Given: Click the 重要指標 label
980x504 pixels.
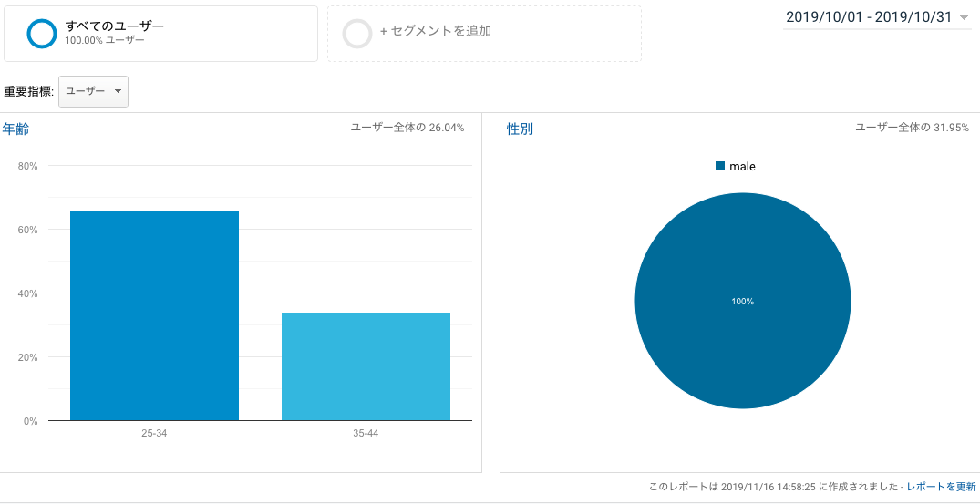Looking at the screenshot, I should click(29, 92).
